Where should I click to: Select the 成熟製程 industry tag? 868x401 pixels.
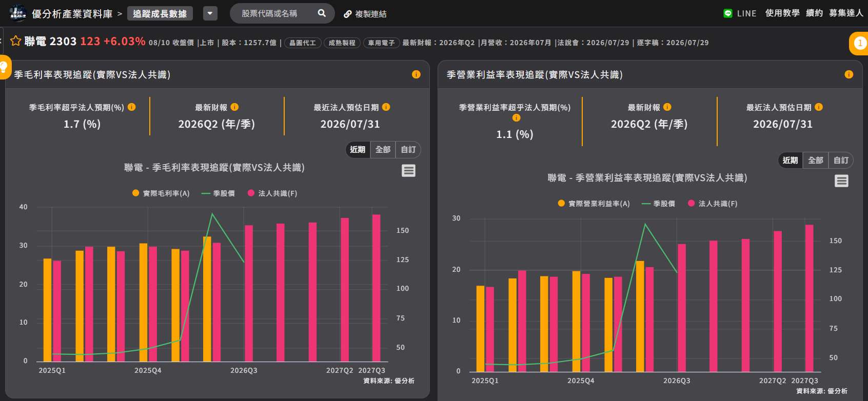coord(342,43)
